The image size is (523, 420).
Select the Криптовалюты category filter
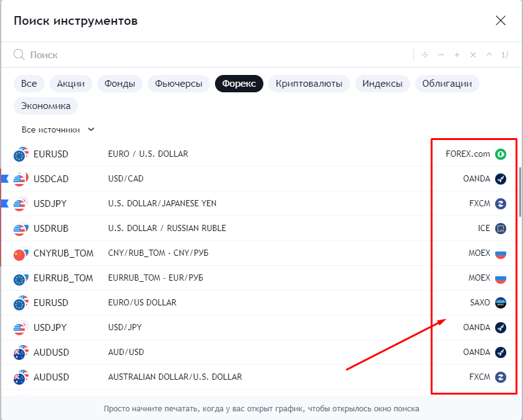pyautogui.click(x=309, y=84)
